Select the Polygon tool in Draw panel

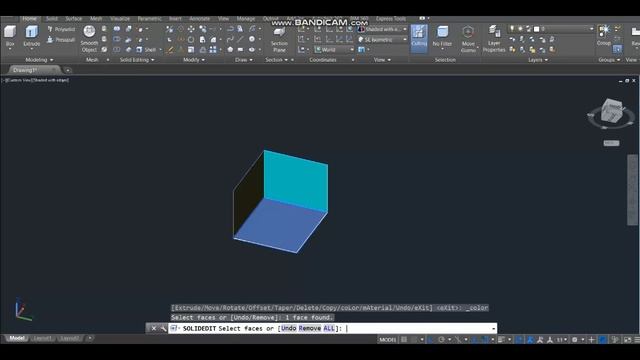pyautogui.click(x=230, y=50)
